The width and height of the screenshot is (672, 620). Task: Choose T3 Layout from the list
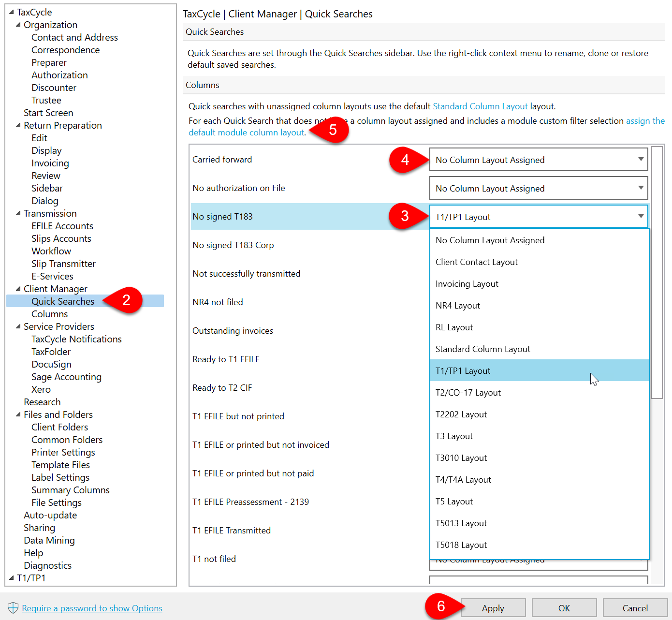540,436
